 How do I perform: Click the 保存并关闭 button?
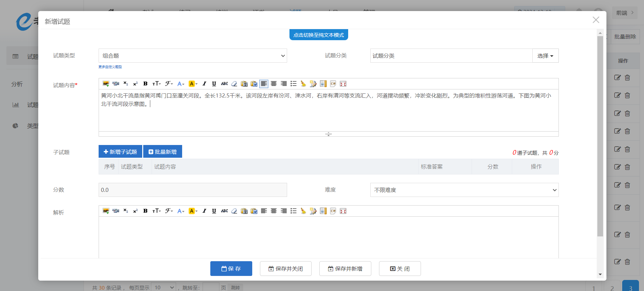tap(286, 269)
